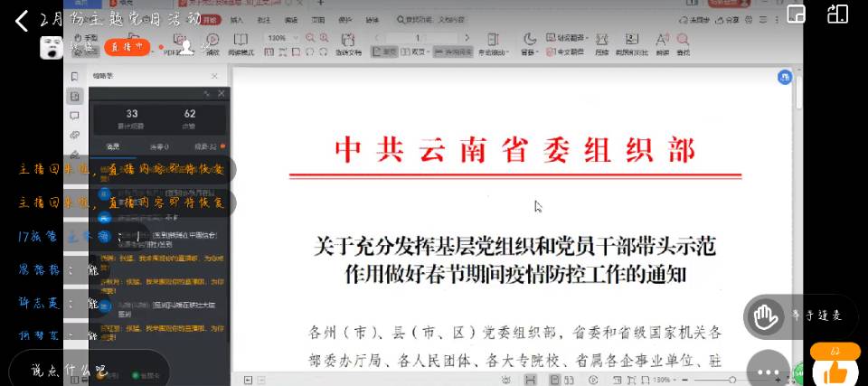Open the new tab plus button

pyautogui.click(x=321, y=3)
